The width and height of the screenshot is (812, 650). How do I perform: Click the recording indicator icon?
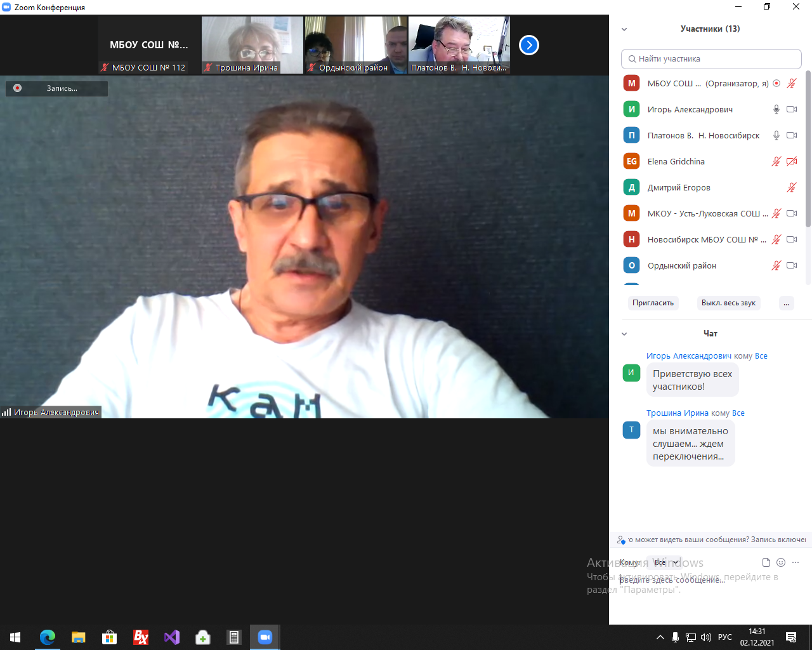tap(18, 88)
